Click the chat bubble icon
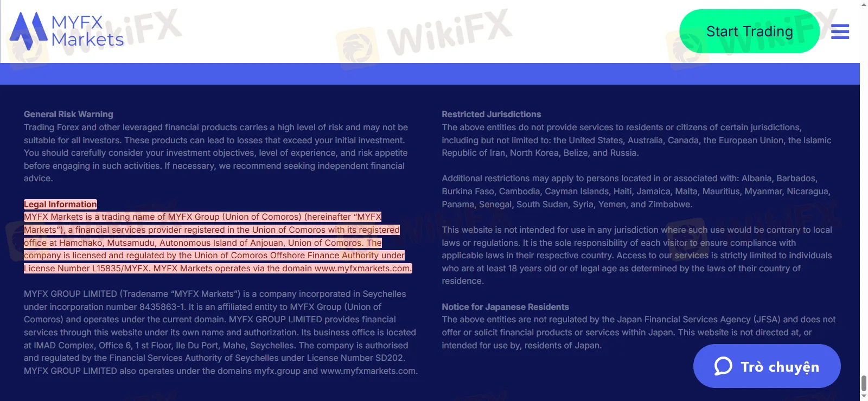This screenshot has width=868, height=401. (723, 366)
